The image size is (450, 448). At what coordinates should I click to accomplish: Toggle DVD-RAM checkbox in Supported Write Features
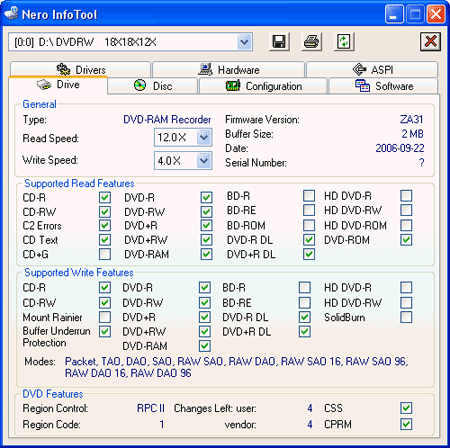(x=205, y=346)
